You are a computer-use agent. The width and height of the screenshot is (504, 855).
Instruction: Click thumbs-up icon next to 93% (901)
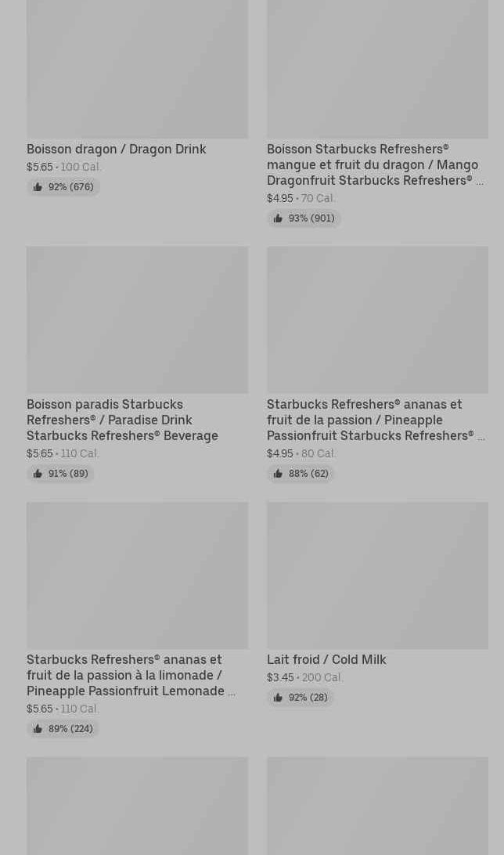(278, 218)
